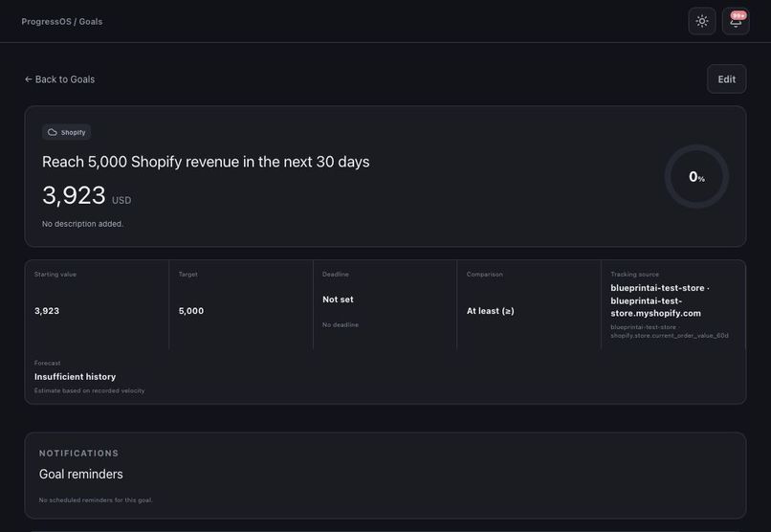Click the NOTIFICATIONS section label
The image size is (771, 532).
[x=78, y=454]
